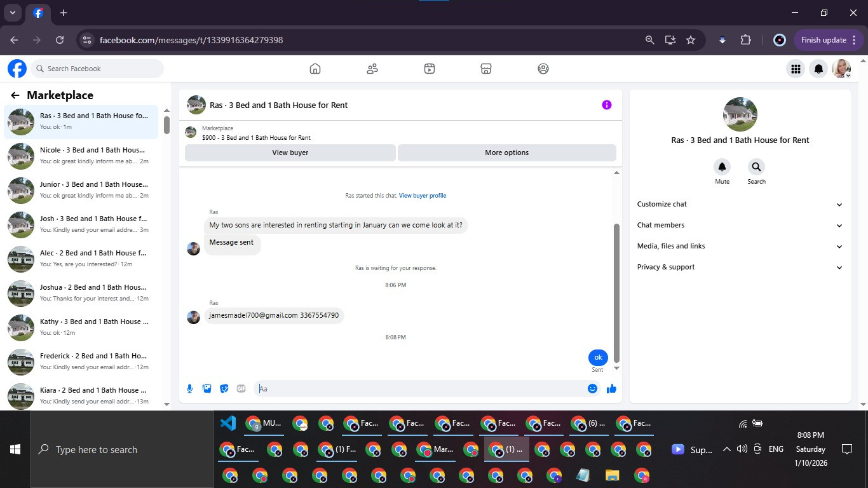
Task: Click the taskbar volume speaker icon
Action: (742, 449)
